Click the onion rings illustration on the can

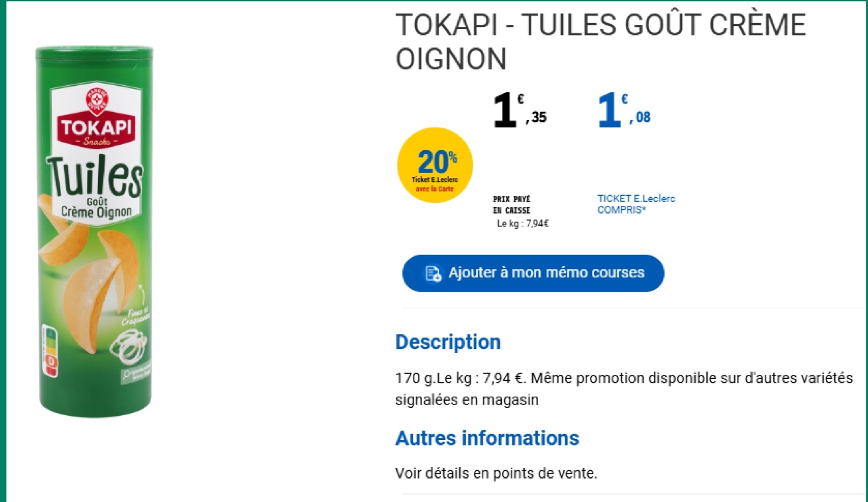pos(129,346)
